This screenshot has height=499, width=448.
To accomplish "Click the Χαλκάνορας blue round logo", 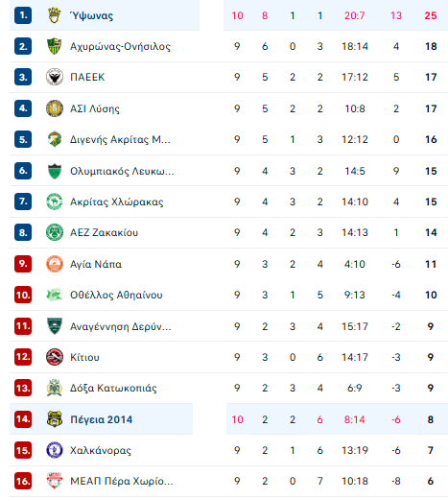I will [55, 450].
